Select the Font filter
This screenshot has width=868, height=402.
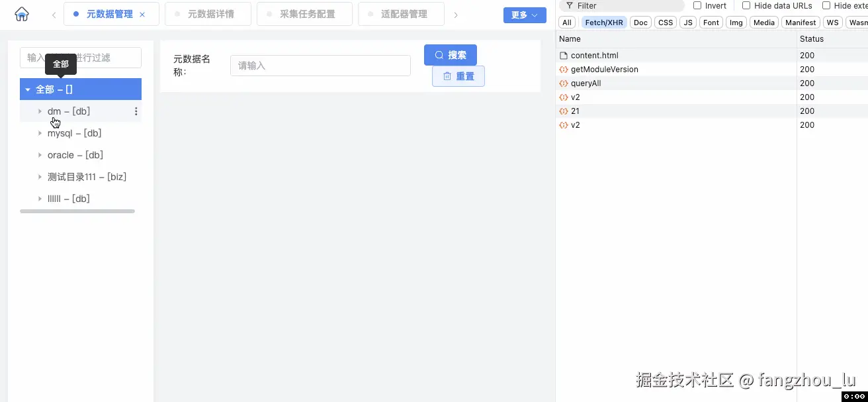[x=711, y=23]
